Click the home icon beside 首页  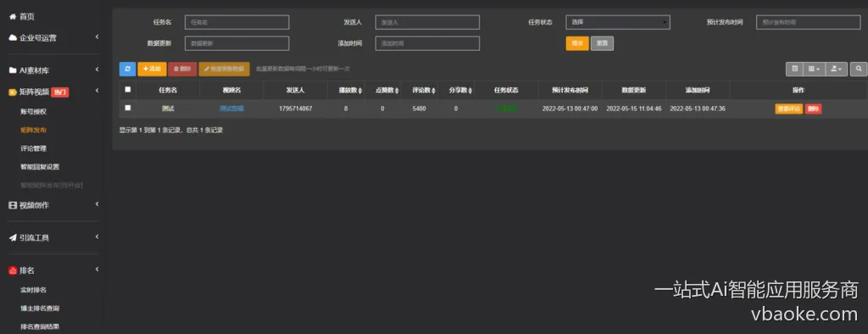[12, 17]
